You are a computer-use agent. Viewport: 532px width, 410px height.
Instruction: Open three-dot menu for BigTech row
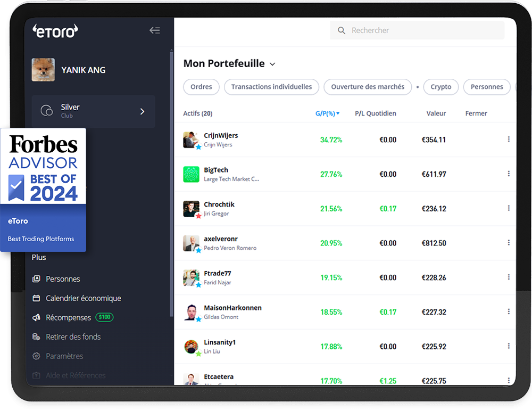tap(509, 174)
